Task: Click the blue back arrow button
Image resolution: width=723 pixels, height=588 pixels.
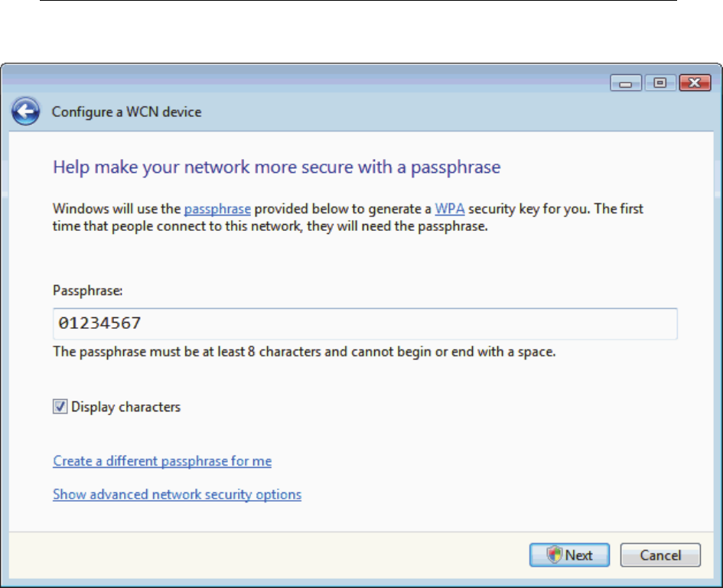Action: (25, 112)
